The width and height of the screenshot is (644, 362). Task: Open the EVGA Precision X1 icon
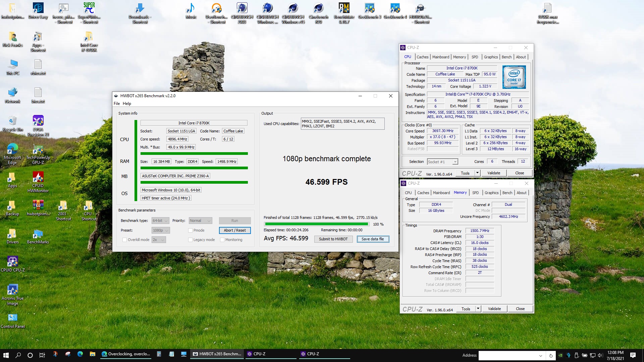pos(38,125)
